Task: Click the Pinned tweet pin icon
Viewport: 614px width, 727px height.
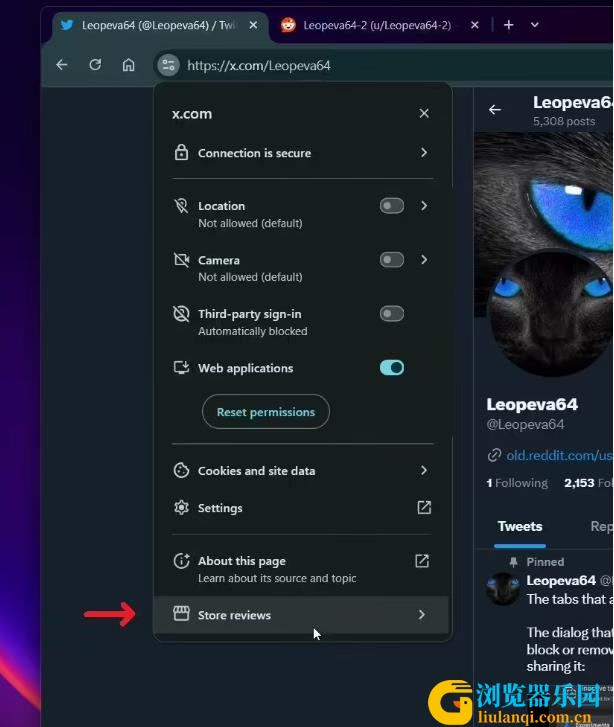Action: 513,562
